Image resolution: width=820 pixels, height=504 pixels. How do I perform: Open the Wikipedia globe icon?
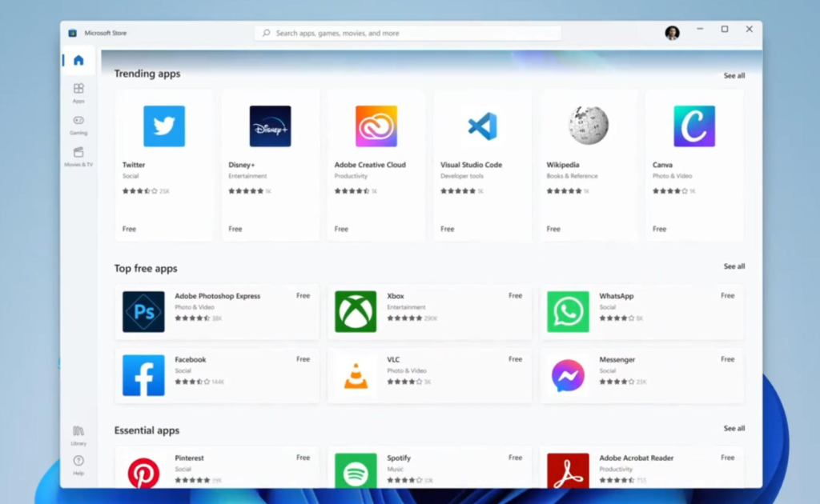click(x=589, y=125)
